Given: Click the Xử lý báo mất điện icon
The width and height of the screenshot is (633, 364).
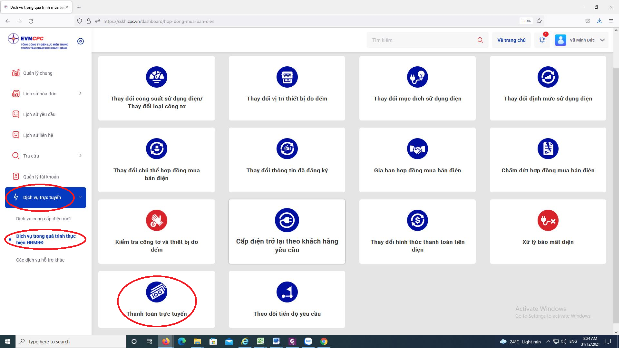Looking at the screenshot, I should 548,220.
